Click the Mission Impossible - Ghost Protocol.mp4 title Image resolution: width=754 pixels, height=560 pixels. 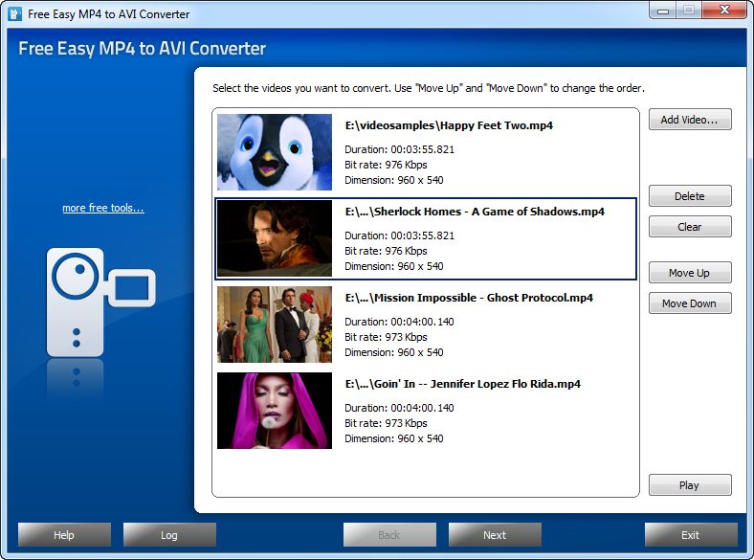tap(469, 298)
